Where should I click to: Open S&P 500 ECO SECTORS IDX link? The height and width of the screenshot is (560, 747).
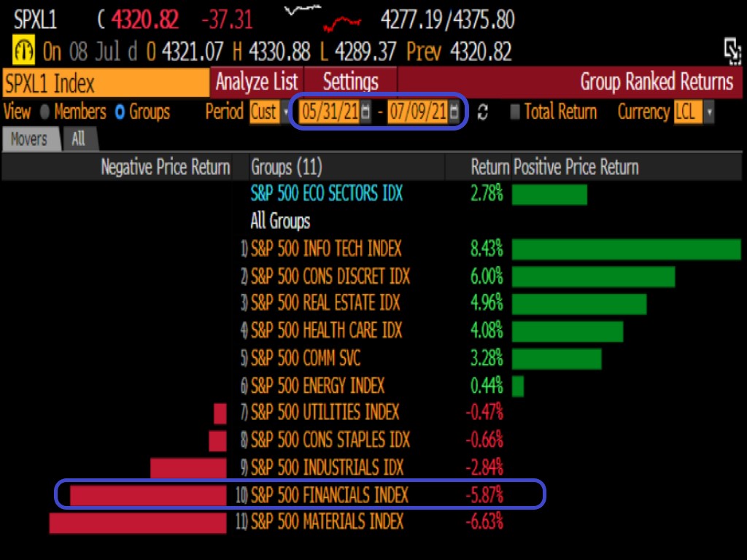[x=326, y=194]
